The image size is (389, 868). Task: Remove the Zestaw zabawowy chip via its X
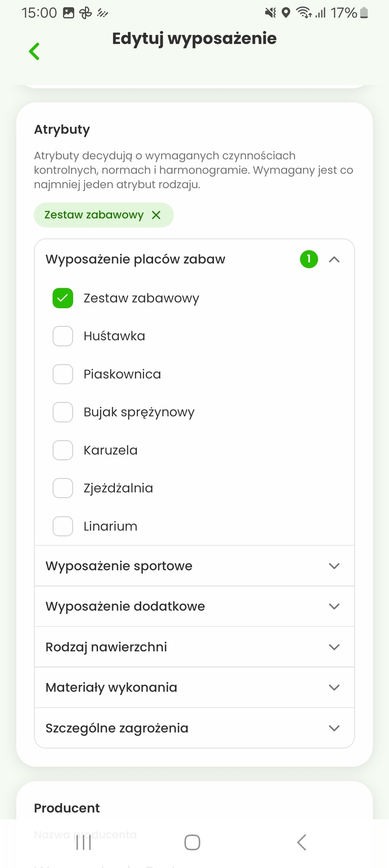[x=156, y=215]
